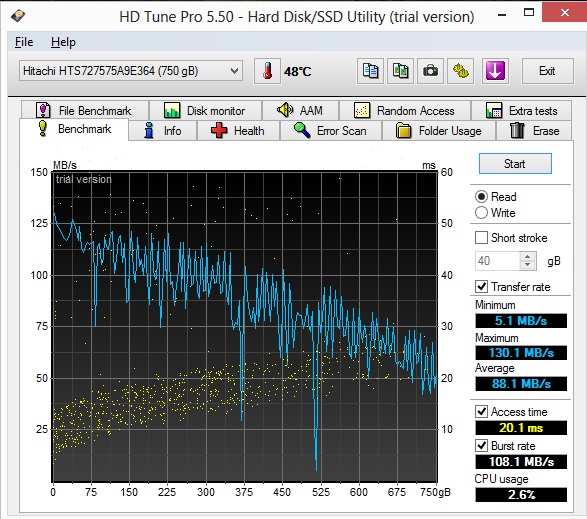Open the Health tab
The width and height of the screenshot is (587, 519).
(x=238, y=131)
